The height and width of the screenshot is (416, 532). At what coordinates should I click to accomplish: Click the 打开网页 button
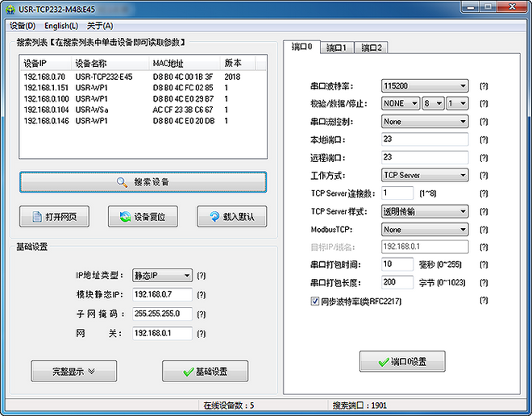(54, 217)
